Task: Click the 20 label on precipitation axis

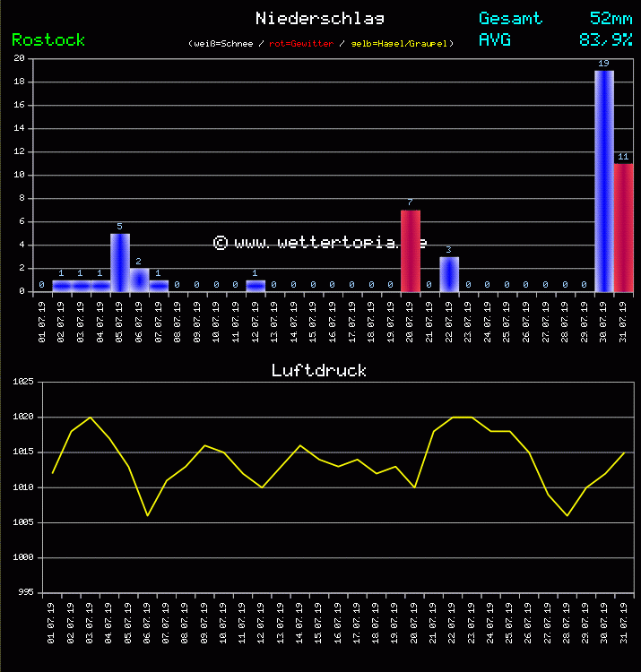Action: (x=19, y=59)
